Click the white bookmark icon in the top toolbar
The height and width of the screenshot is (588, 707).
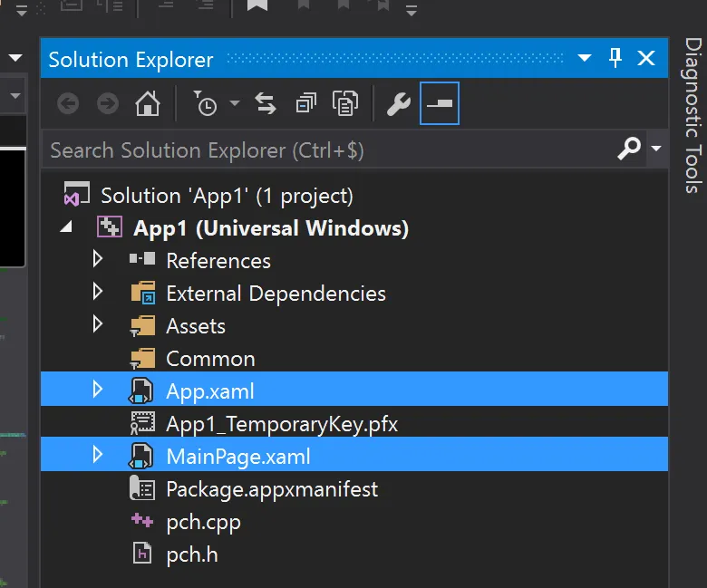[x=257, y=5]
